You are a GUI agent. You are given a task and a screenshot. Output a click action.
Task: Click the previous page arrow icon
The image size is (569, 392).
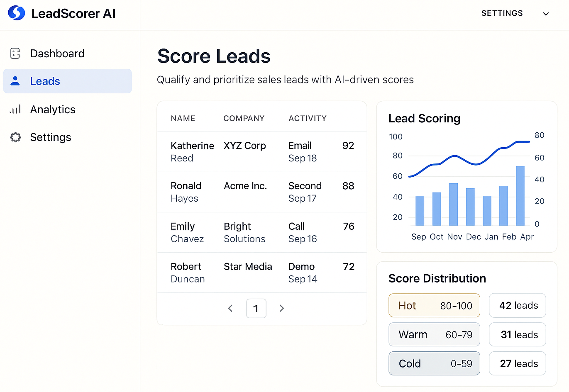230,308
